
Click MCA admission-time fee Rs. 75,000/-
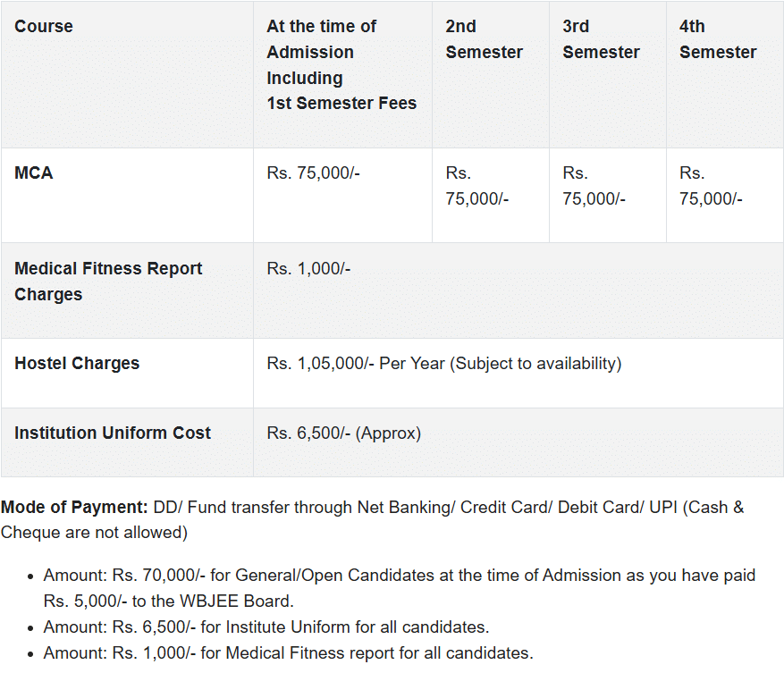tap(313, 173)
